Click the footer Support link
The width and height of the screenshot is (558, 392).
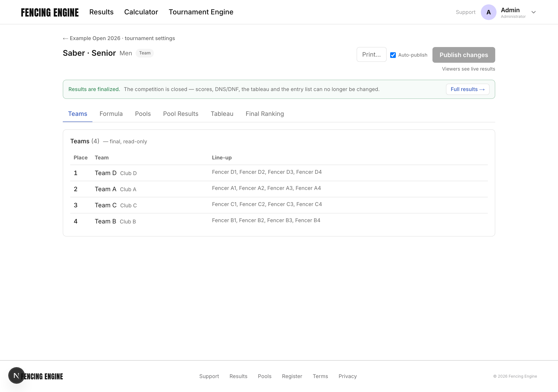[209, 376]
